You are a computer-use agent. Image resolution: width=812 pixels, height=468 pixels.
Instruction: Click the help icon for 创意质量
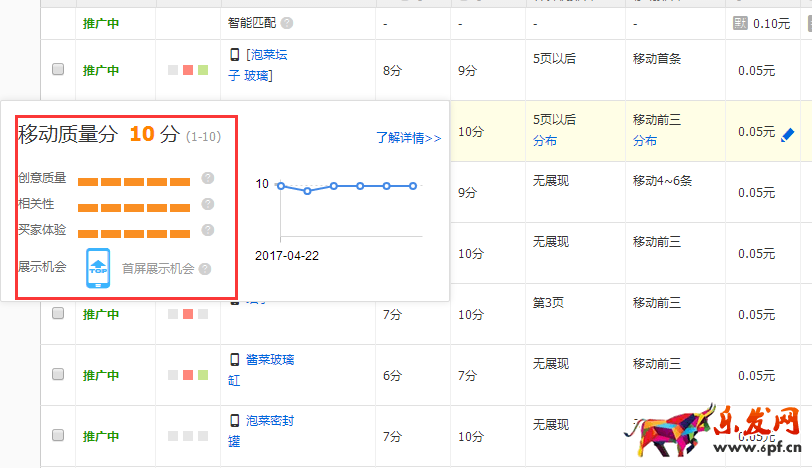coord(208,179)
